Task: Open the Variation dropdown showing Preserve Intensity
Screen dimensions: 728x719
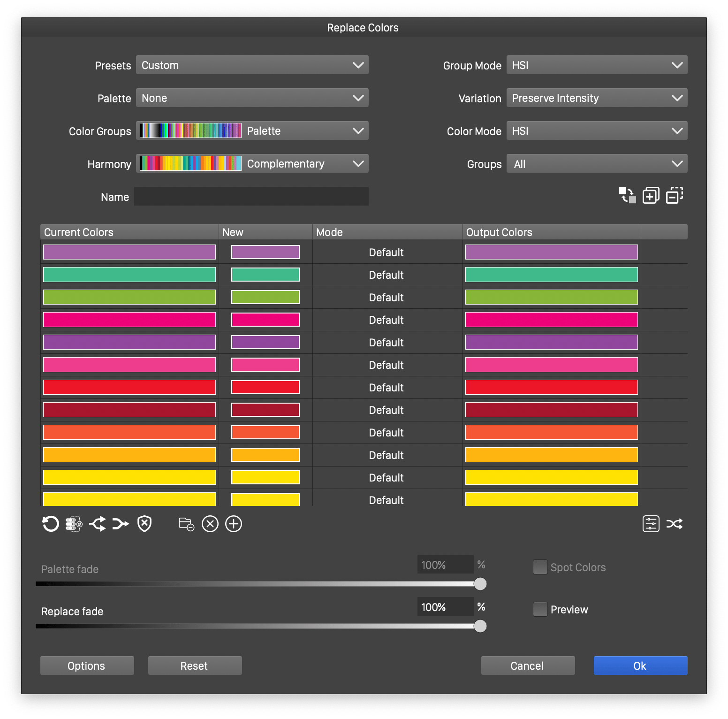Action: coord(596,98)
